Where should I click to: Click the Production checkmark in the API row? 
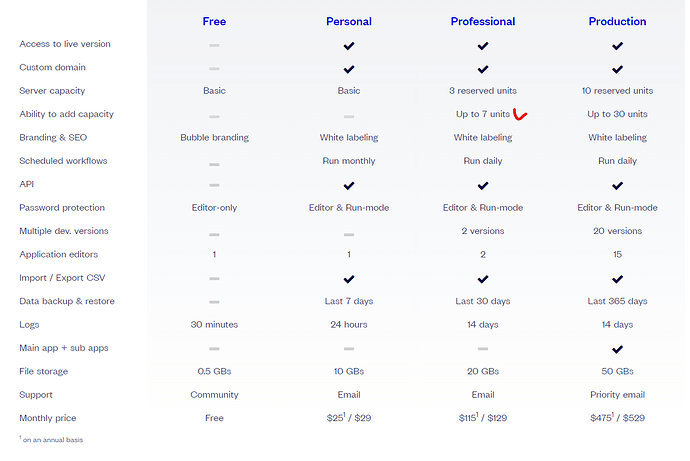617,186
